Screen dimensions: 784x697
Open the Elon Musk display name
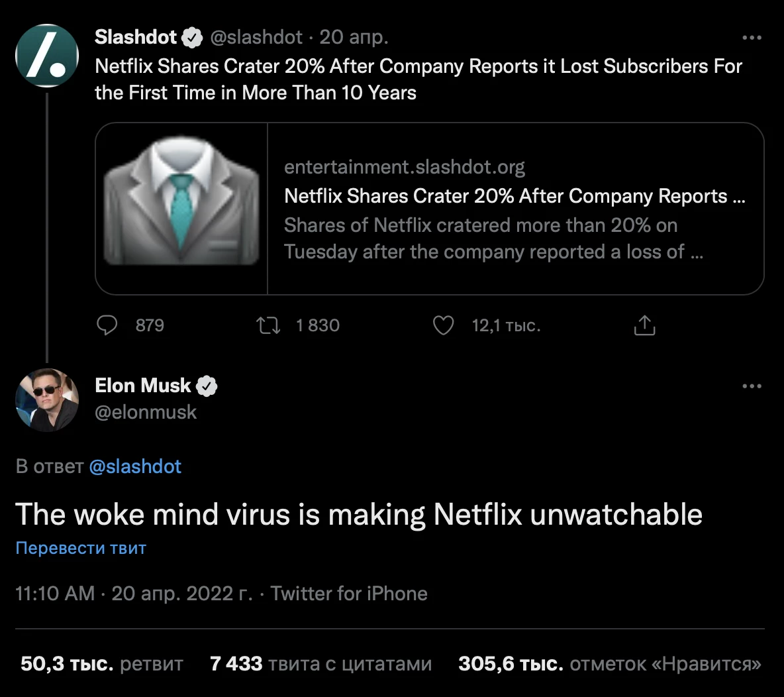(143, 386)
